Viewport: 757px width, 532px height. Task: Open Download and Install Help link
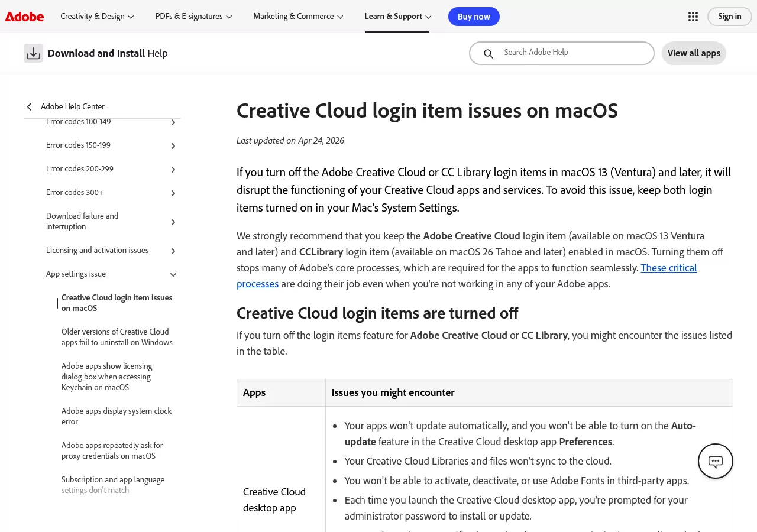(108, 53)
